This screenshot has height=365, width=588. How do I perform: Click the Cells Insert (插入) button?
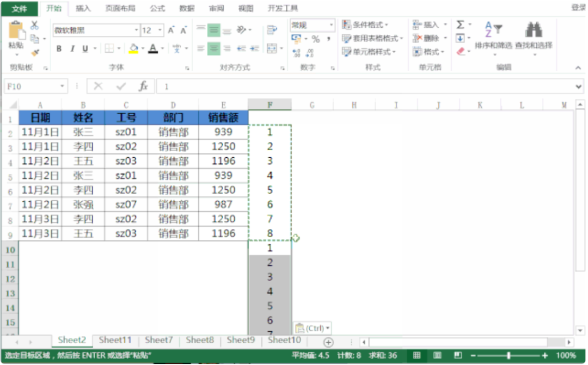tap(430, 24)
